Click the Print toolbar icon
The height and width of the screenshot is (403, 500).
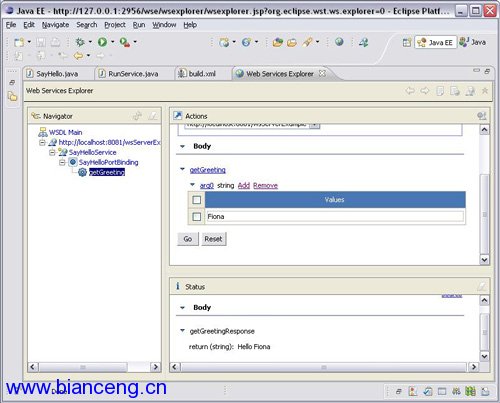point(55,42)
